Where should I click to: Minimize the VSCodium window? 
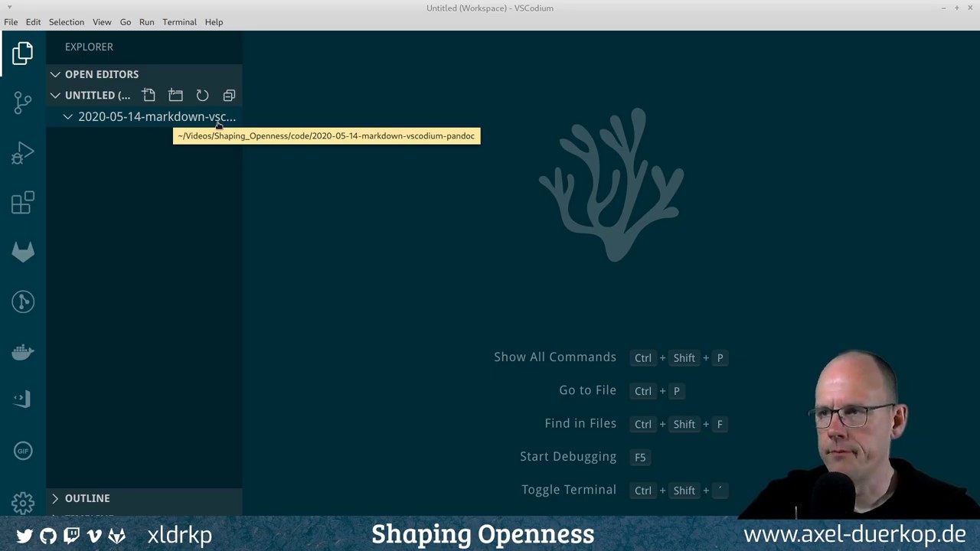pyautogui.click(x=943, y=8)
